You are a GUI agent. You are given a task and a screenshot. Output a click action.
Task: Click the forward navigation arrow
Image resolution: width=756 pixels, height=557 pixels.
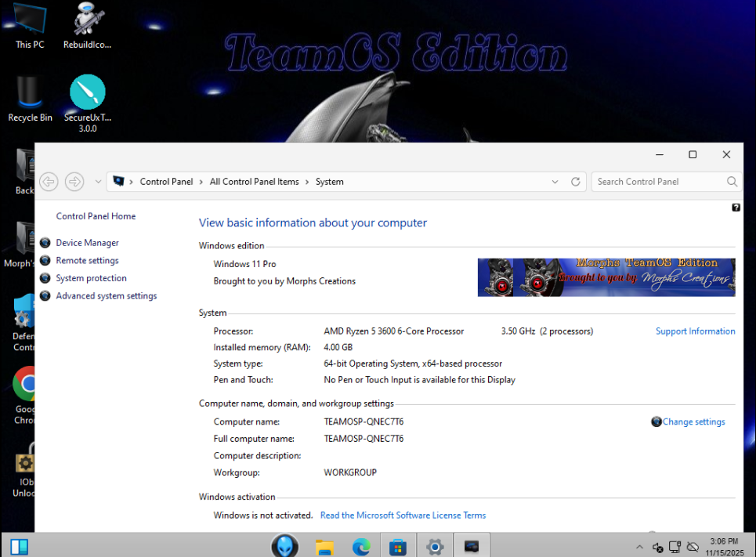pos(74,182)
